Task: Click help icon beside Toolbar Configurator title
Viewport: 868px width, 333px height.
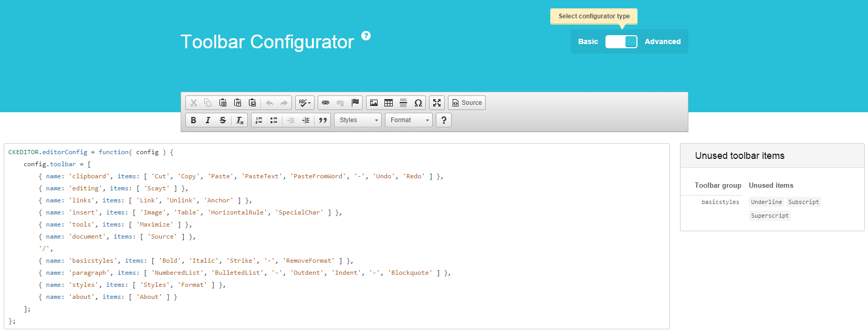Action: pos(366,36)
